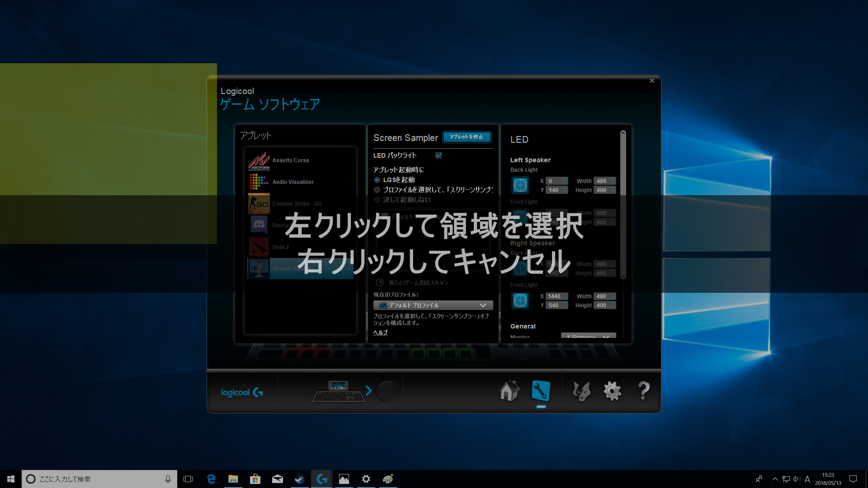Select Assetto Corsa applet entry

pyautogui.click(x=291, y=160)
